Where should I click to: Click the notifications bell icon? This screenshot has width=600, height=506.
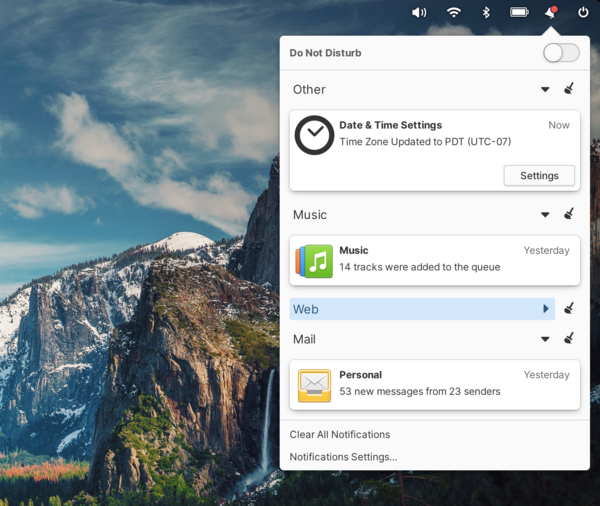pos(550,12)
